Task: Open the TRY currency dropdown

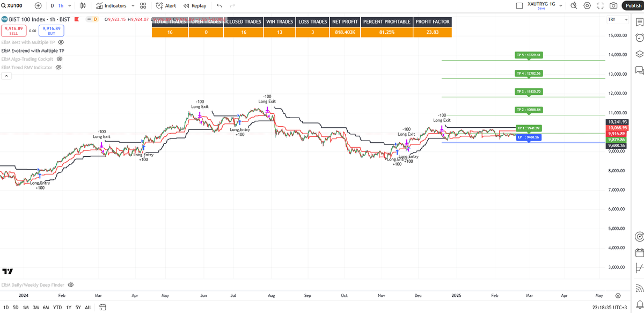Action: coord(618,19)
